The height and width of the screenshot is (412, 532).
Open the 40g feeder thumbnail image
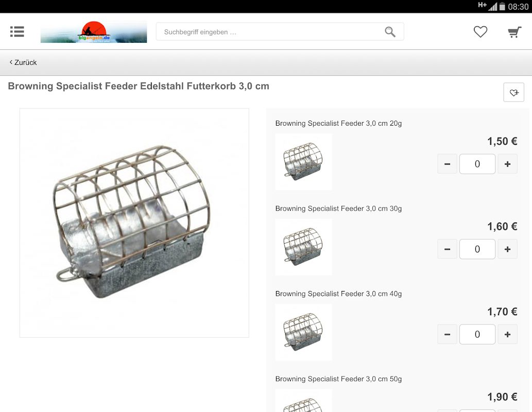tap(304, 332)
